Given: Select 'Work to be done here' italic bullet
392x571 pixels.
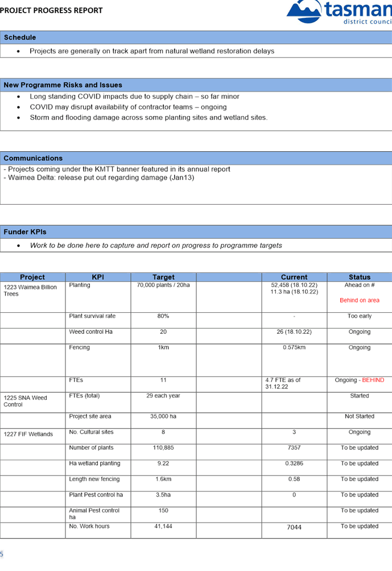Looking at the screenshot, I should (x=156, y=246).
